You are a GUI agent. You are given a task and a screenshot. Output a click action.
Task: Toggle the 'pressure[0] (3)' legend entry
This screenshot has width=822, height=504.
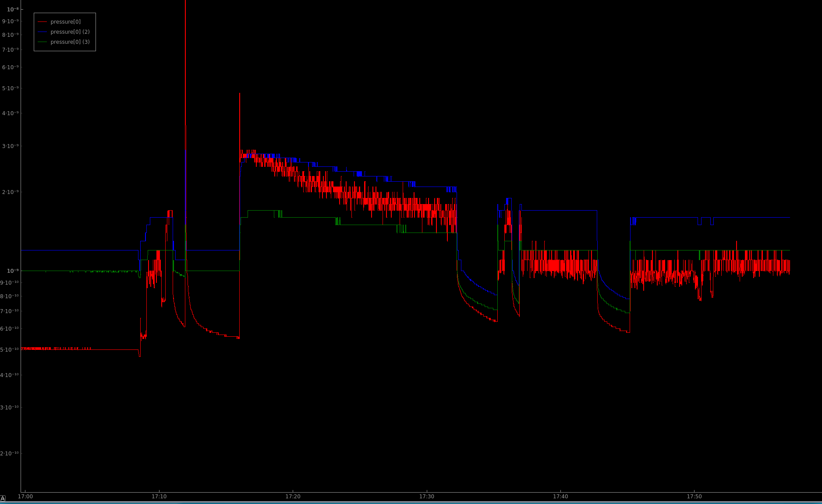pos(70,42)
